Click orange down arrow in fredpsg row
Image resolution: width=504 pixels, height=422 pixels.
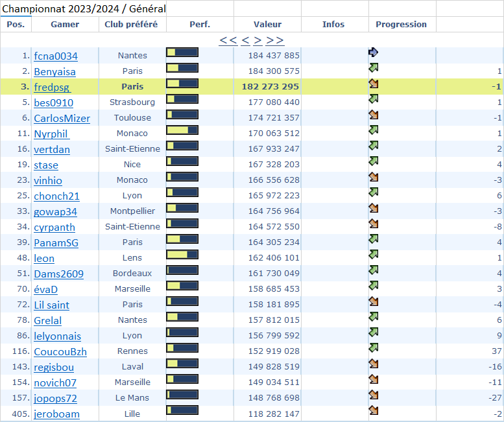(x=373, y=84)
